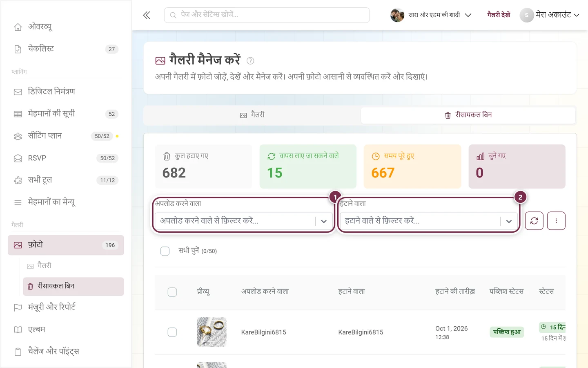Open चैलेंज और पॉइंट्स in the sidebar
This screenshot has width=588, height=368.
66,352
